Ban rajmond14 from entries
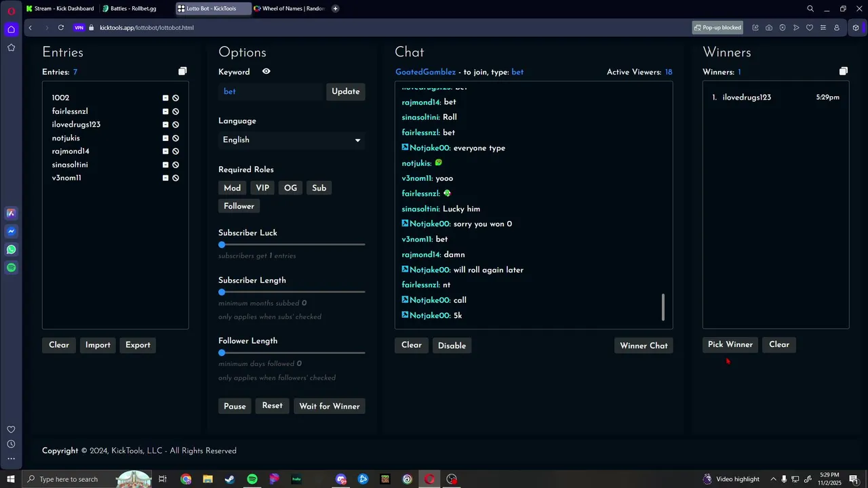 [x=176, y=151]
